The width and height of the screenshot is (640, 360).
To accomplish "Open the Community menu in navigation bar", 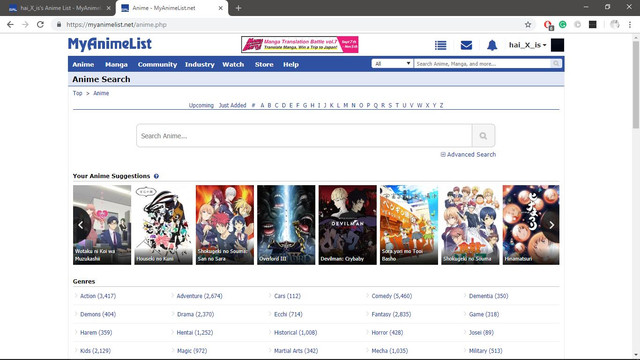I will (x=157, y=64).
